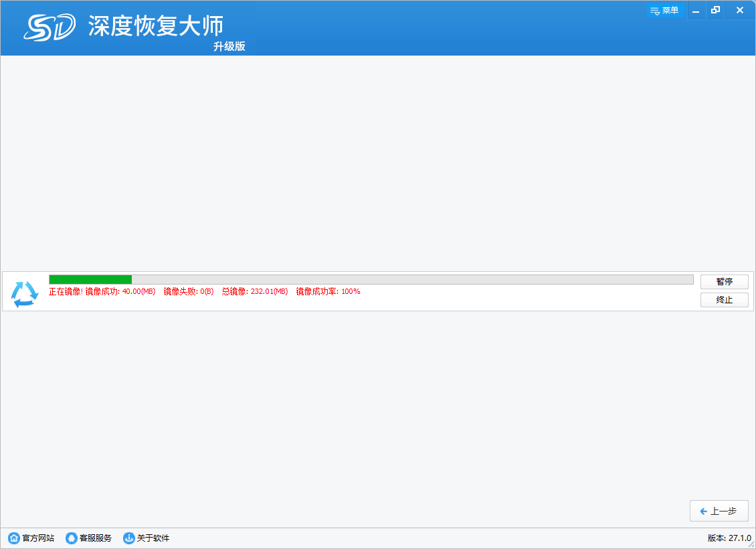Open the 菜单 menu
Image resolution: width=756 pixels, height=549 pixels.
point(664,10)
